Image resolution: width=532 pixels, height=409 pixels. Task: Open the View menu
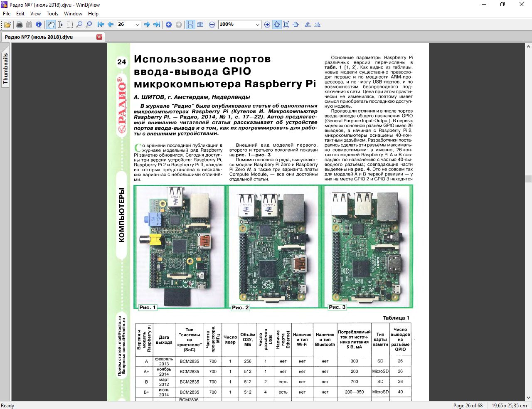pyautogui.click(x=36, y=14)
